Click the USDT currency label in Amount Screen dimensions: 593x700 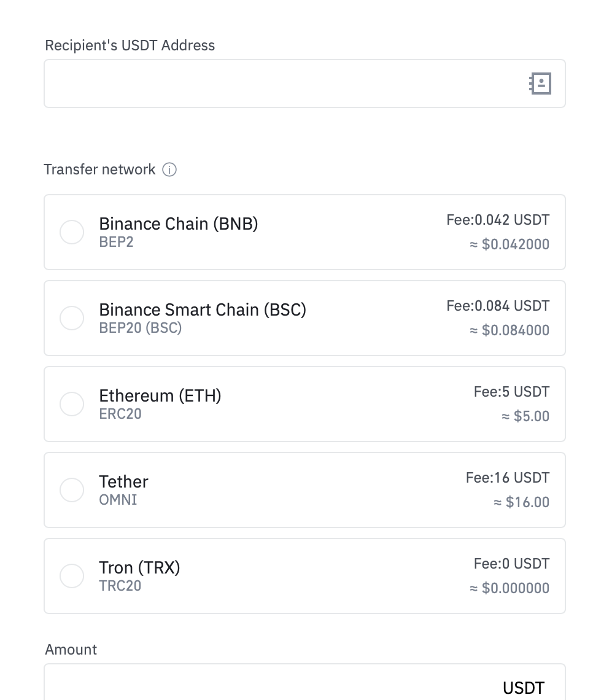coord(524,688)
